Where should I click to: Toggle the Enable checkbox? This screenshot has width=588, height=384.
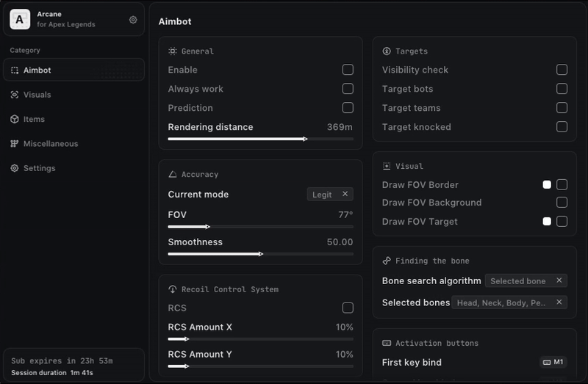point(348,70)
